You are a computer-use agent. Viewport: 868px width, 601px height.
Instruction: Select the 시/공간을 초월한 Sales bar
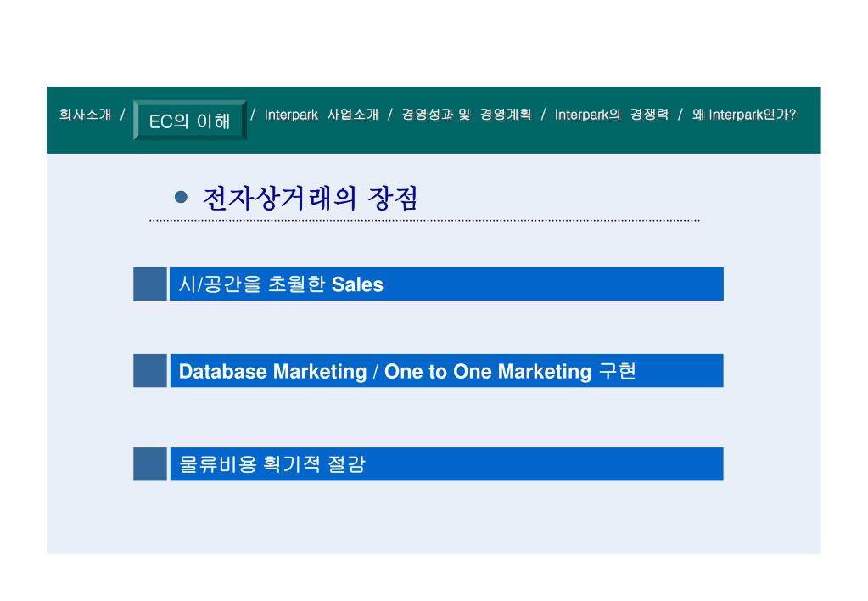[x=446, y=284]
